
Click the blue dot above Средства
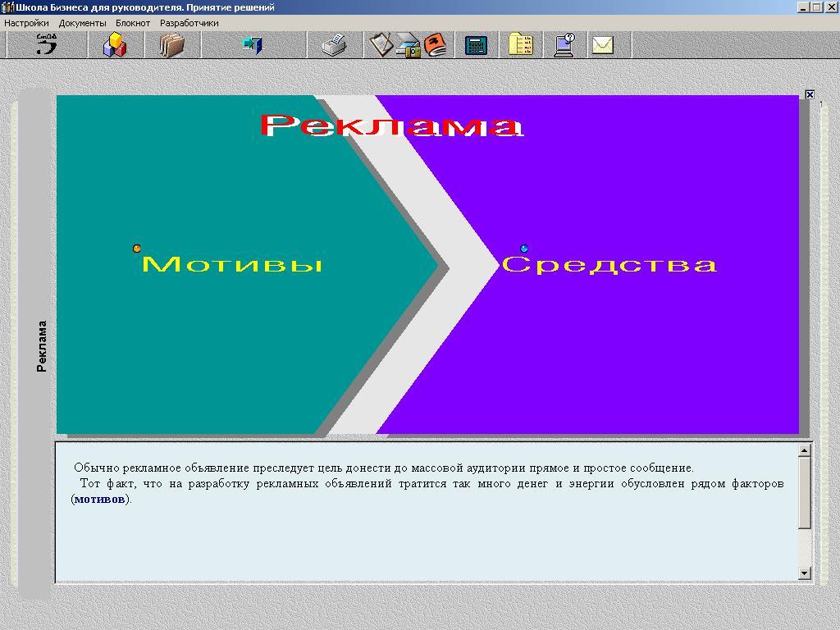524,249
